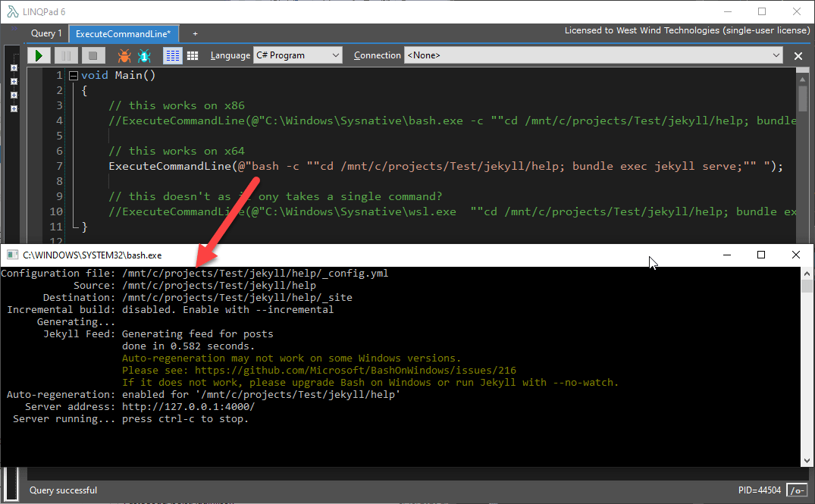The height and width of the screenshot is (504, 815).
Task: Click the bash.exe console window icon
Action: [12, 255]
